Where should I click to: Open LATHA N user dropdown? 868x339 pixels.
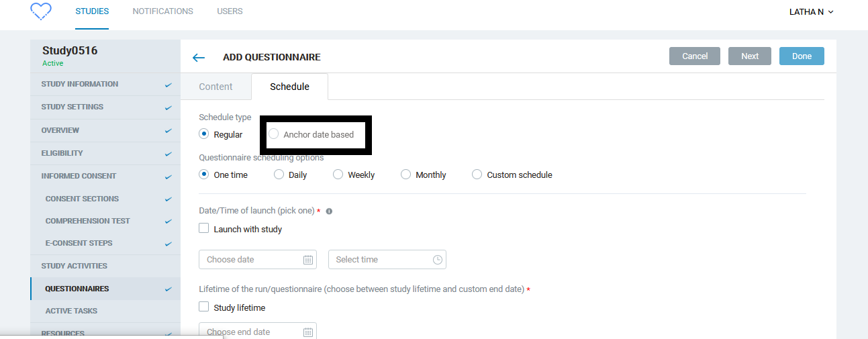[811, 11]
